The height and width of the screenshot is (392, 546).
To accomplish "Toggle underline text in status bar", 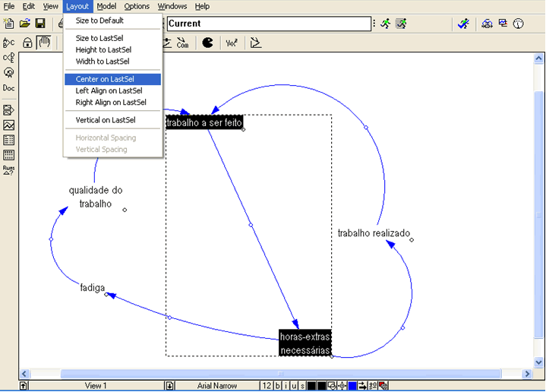I will click(x=293, y=386).
